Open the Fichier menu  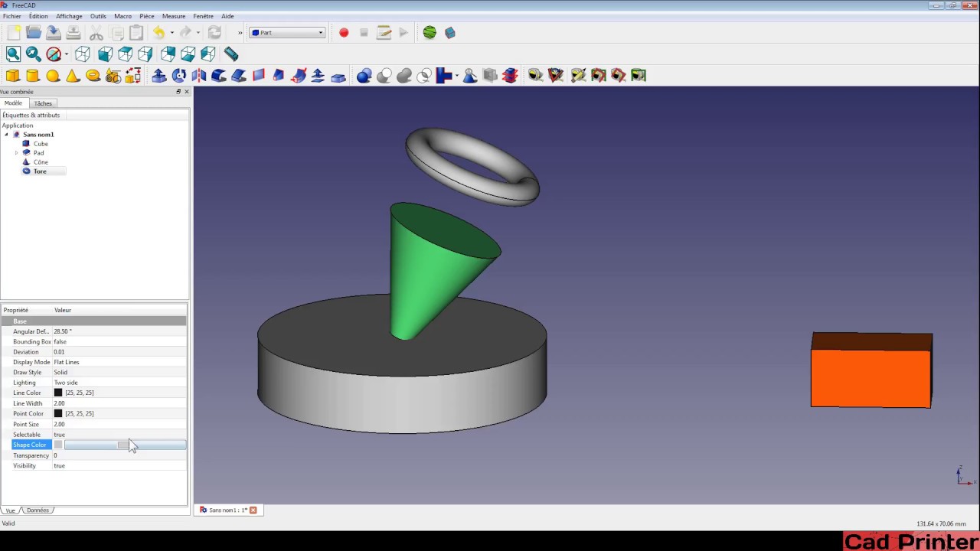pos(12,16)
